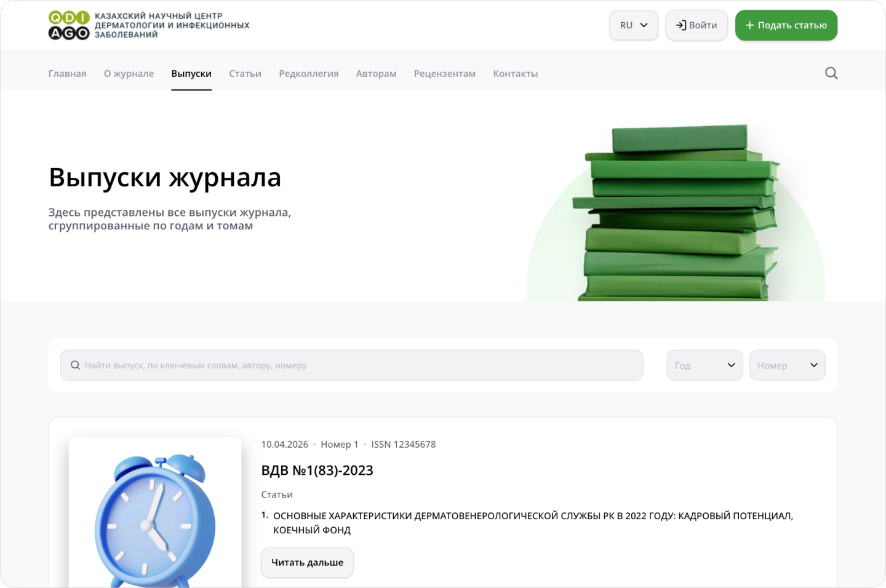Open the О журнале page

coord(129,73)
